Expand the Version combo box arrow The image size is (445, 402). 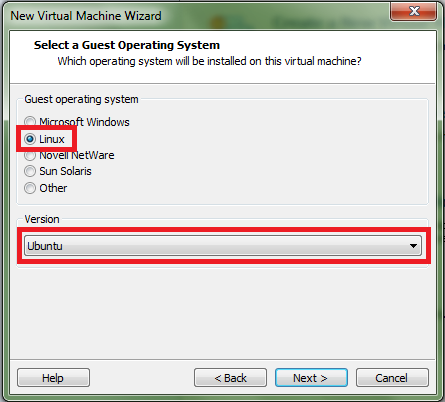pyautogui.click(x=413, y=246)
